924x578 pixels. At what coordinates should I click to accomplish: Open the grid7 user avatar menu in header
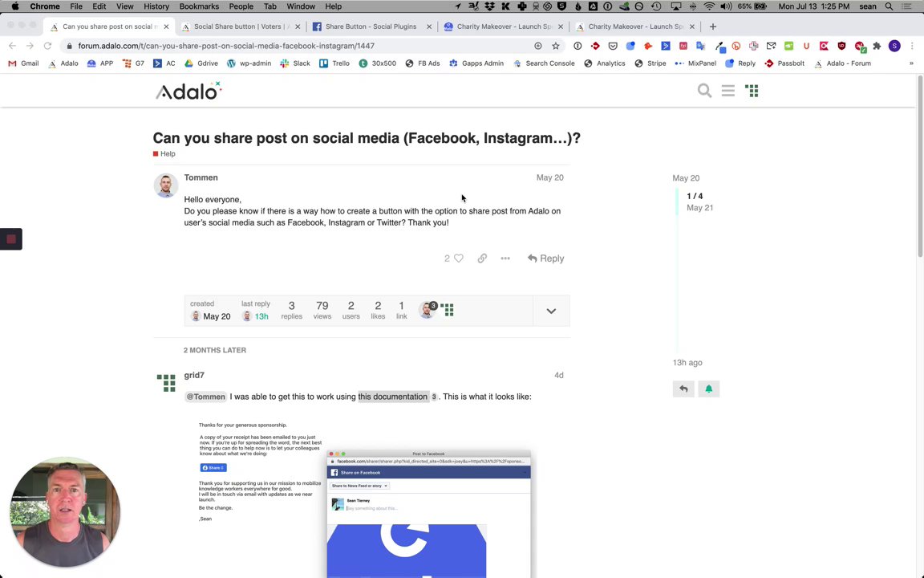[752, 91]
